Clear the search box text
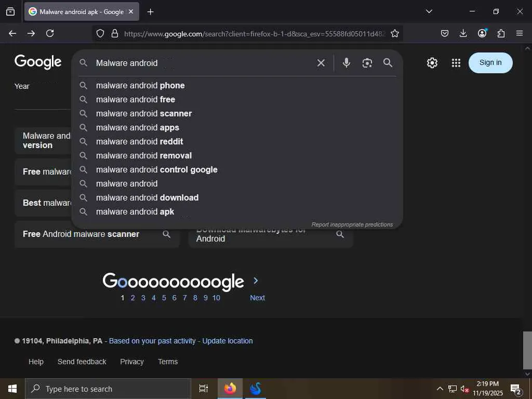Viewport: 532px width, 399px height. [321, 63]
